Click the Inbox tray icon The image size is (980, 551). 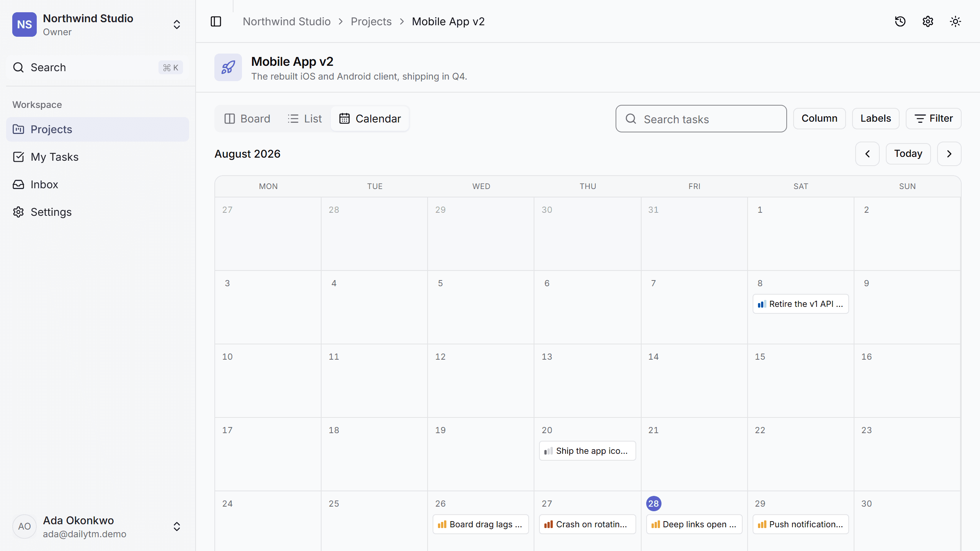click(18, 184)
